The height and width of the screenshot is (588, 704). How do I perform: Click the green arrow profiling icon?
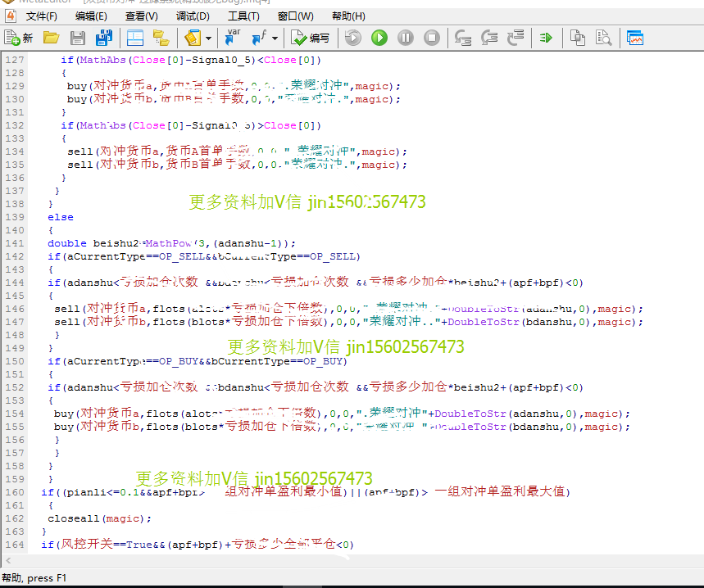click(x=546, y=38)
